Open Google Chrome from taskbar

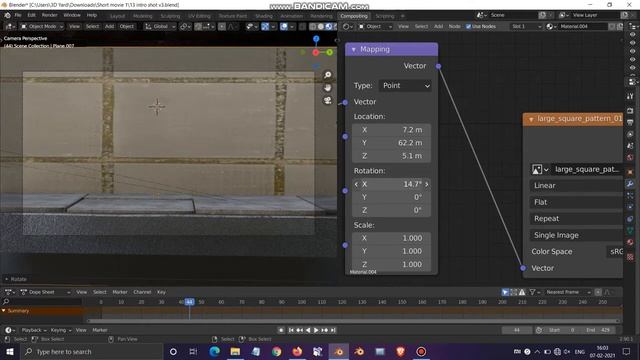(277, 351)
